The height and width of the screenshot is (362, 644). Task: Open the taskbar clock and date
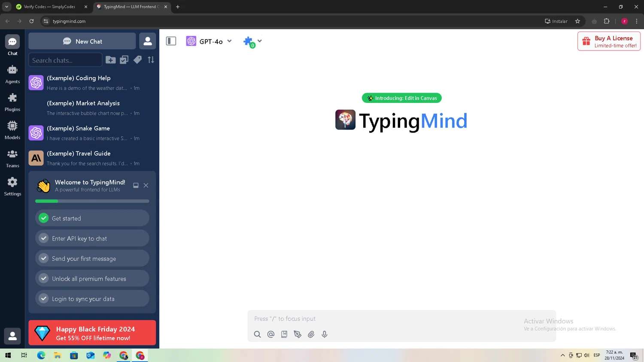[x=614, y=355]
